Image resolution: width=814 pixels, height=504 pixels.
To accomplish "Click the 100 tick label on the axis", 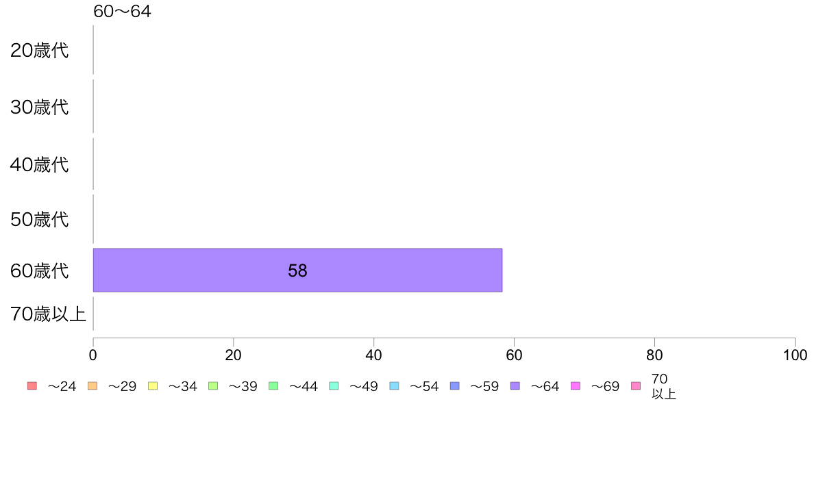I will 795,355.
